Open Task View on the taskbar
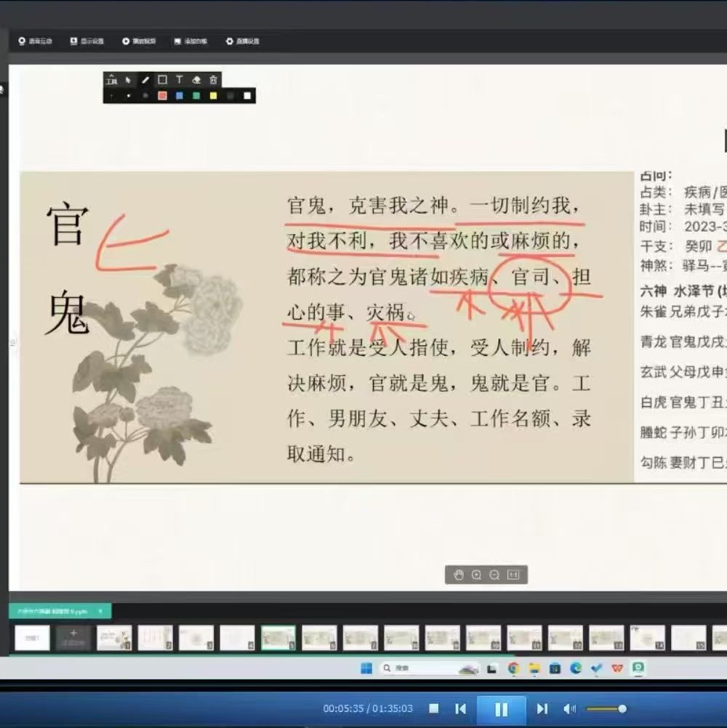727x728 pixels. tap(491, 669)
